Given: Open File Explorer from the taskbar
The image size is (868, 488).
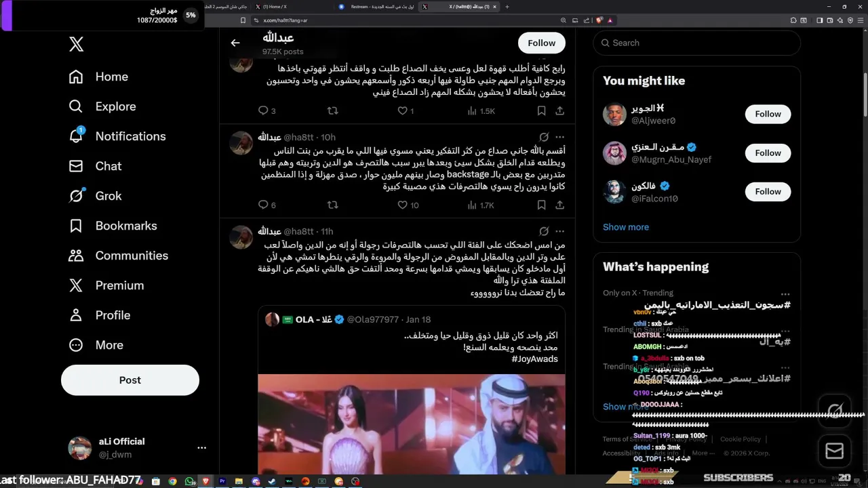Looking at the screenshot, I should pyautogui.click(x=239, y=481).
